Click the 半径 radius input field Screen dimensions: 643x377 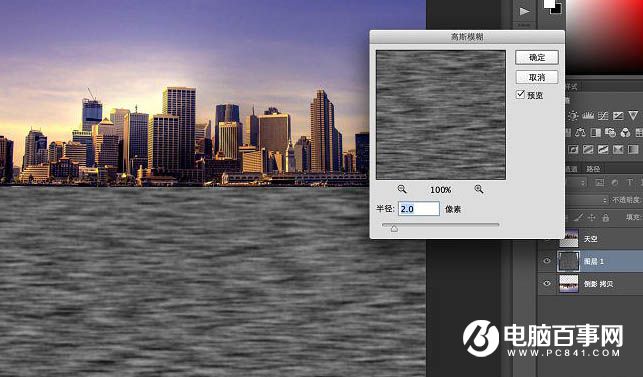pos(419,209)
